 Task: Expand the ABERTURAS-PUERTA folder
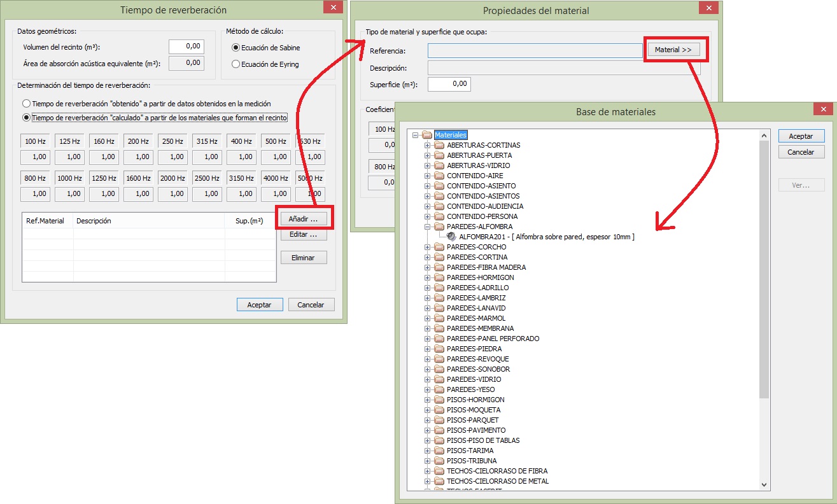(x=428, y=155)
